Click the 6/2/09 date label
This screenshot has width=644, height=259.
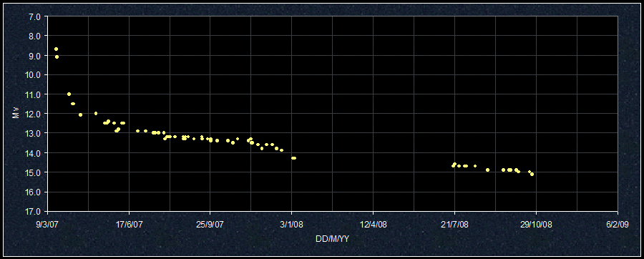(618, 225)
